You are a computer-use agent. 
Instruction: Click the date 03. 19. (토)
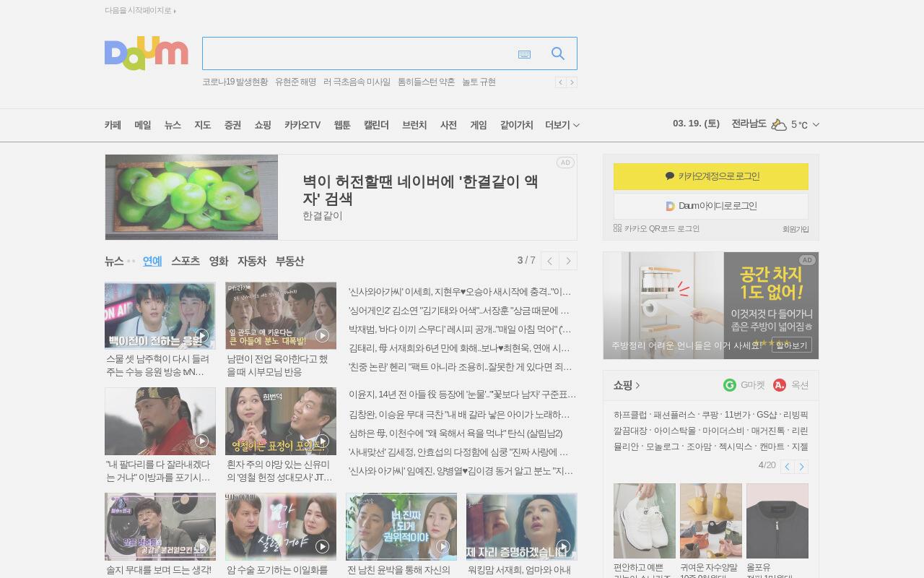696,124
